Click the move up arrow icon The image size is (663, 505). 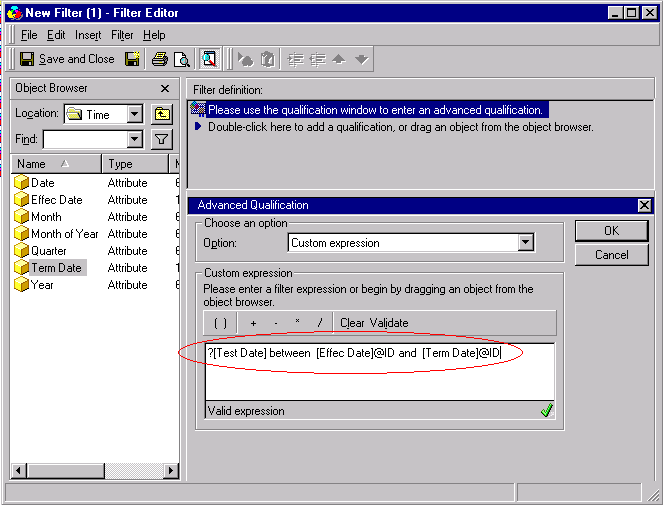coord(339,59)
